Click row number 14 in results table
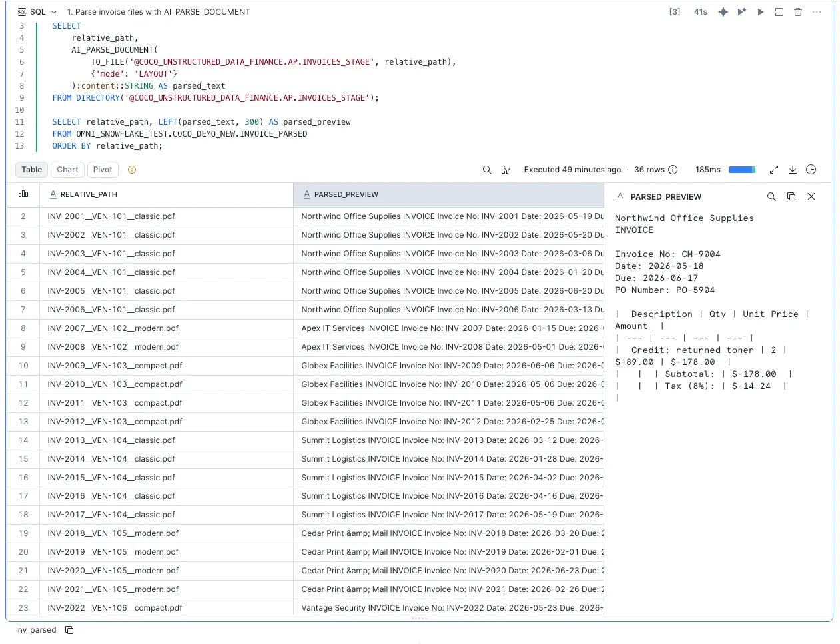The image size is (840, 644). (23, 440)
